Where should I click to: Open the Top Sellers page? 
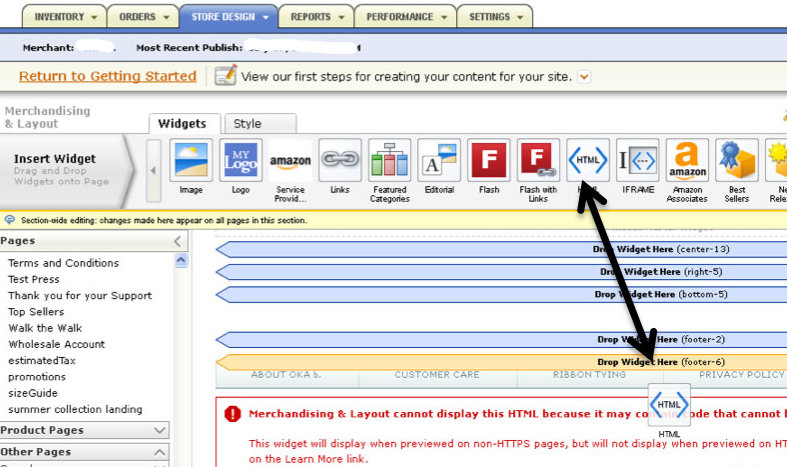36,312
